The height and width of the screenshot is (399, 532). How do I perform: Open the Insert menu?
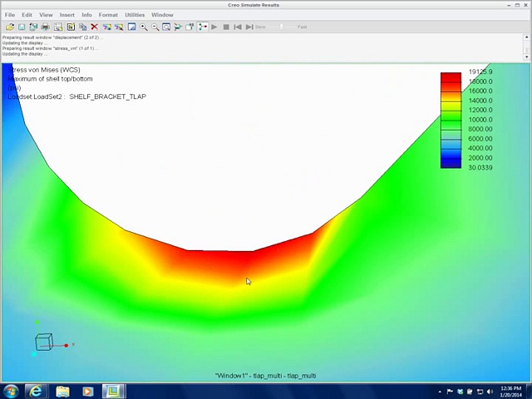pyautogui.click(x=66, y=15)
